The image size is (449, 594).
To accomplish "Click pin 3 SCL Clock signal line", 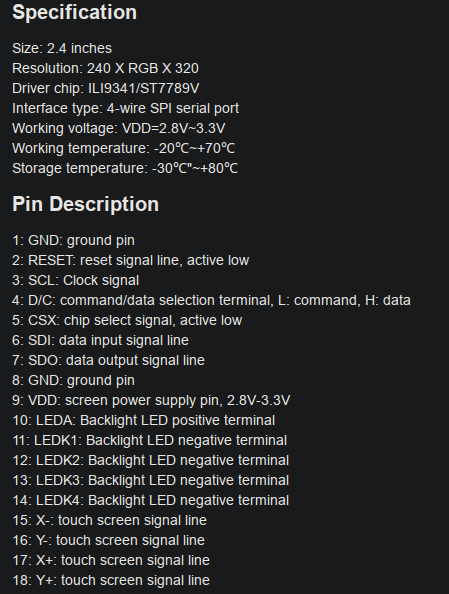I will [75, 281].
